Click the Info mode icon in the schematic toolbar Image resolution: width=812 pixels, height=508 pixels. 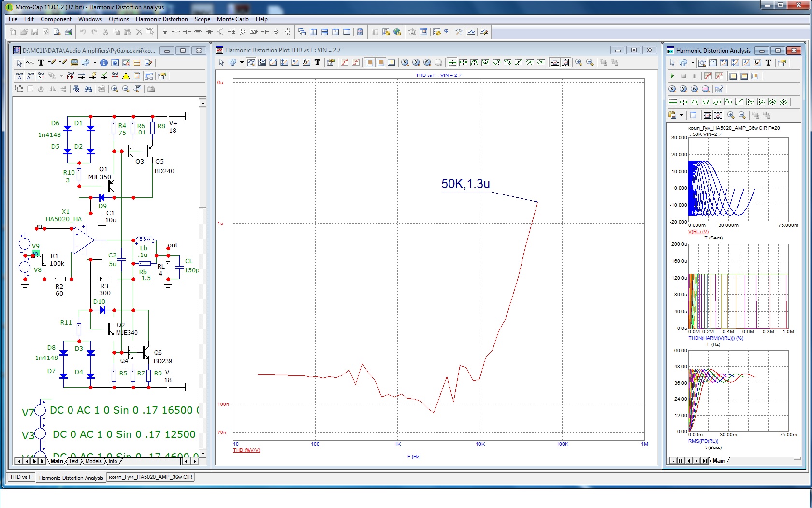pos(104,63)
